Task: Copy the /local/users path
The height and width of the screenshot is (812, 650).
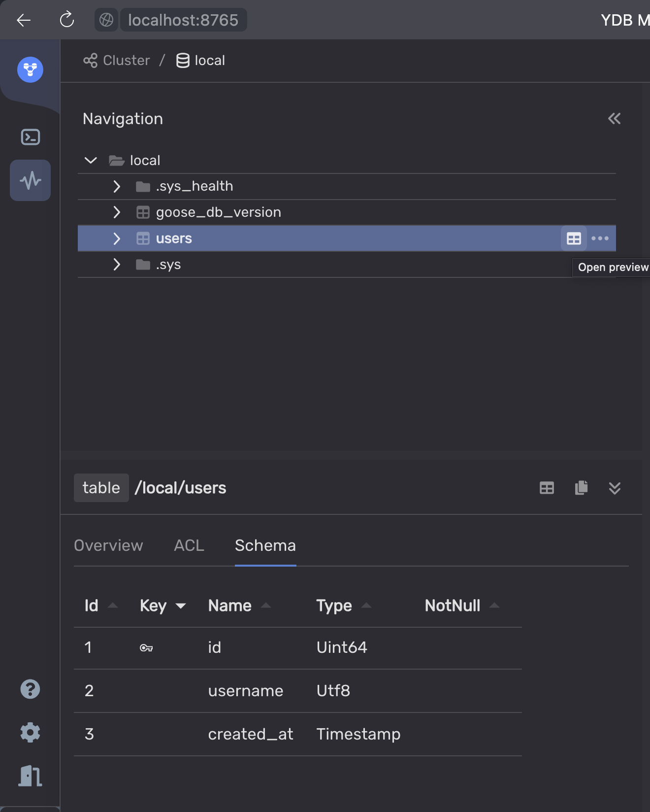Action: 581,488
